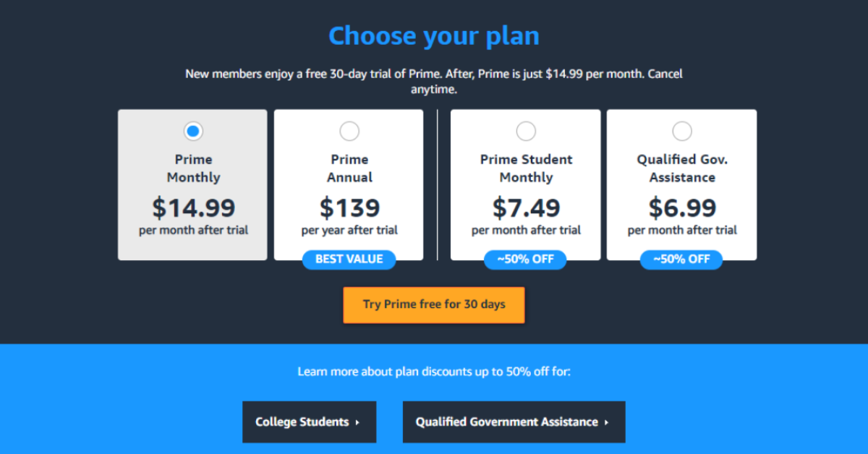Click the ~50% OFF badge under Prime Student
The image size is (868, 454).
click(525, 259)
